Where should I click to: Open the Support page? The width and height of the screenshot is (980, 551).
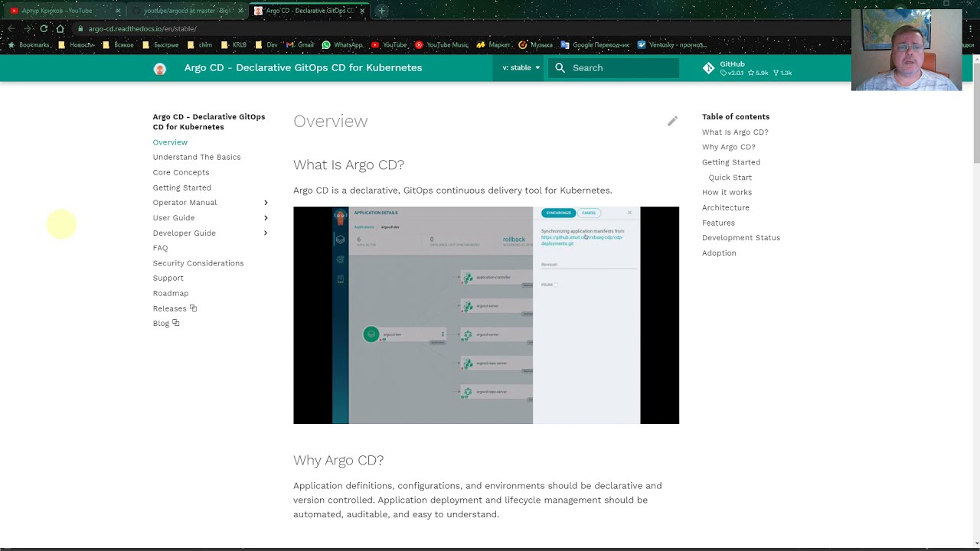[168, 278]
